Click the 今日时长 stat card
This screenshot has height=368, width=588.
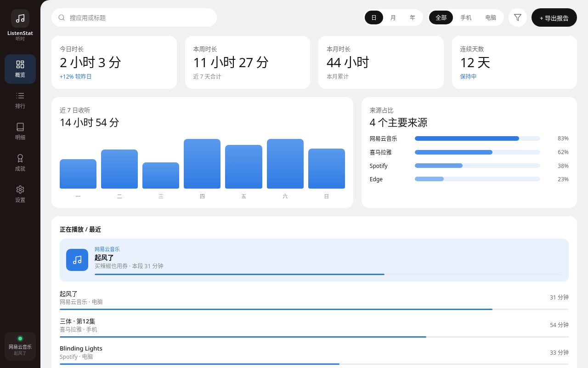coord(114,62)
